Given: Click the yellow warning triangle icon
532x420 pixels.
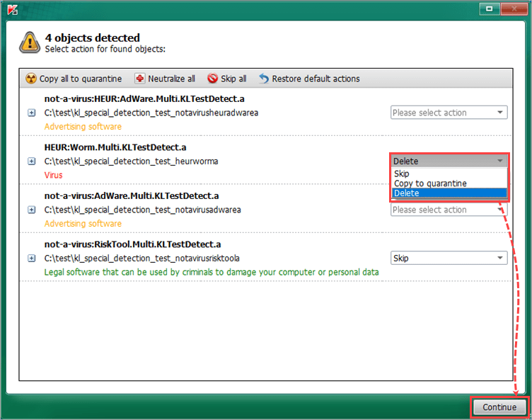Looking at the screenshot, I should pyautogui.click(x=30, y=42).
